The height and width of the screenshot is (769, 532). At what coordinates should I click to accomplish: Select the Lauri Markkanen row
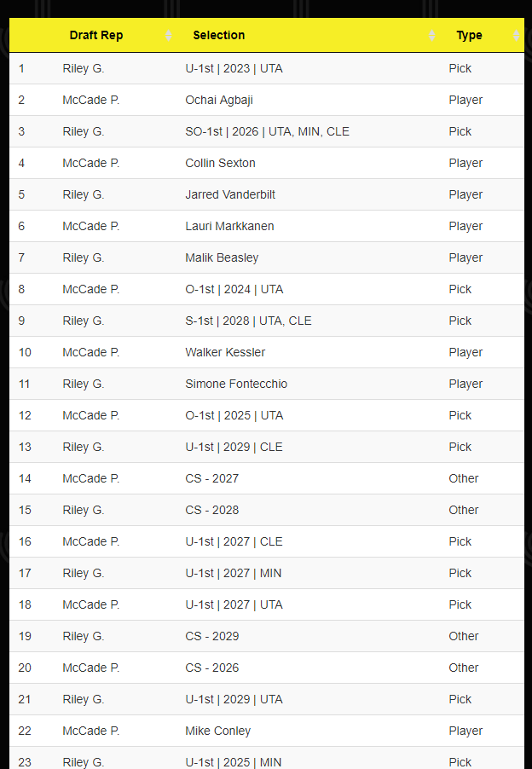(267, 226)
